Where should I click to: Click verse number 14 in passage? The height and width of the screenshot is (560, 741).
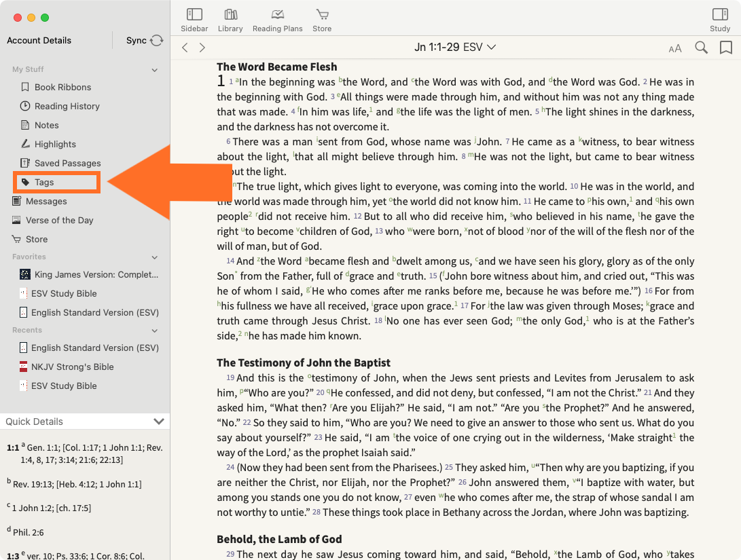(230, 261)
